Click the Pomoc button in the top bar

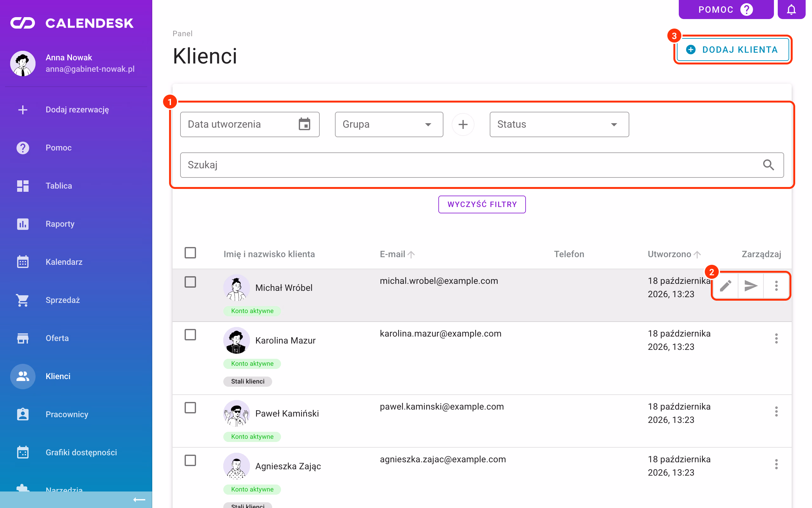[x=726, y=10]
